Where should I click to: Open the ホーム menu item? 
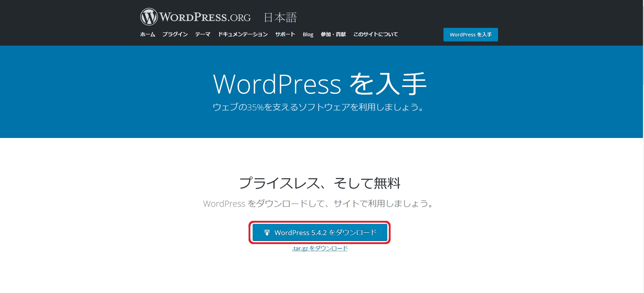click(148, 34)
